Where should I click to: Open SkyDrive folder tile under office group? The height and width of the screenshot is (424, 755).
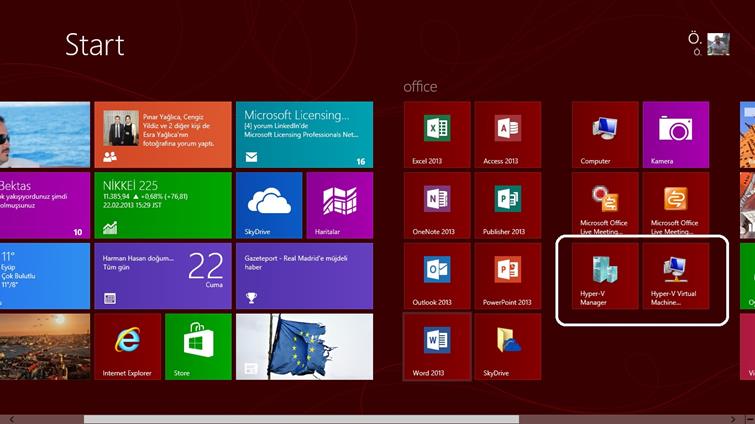tap(508, 347)
